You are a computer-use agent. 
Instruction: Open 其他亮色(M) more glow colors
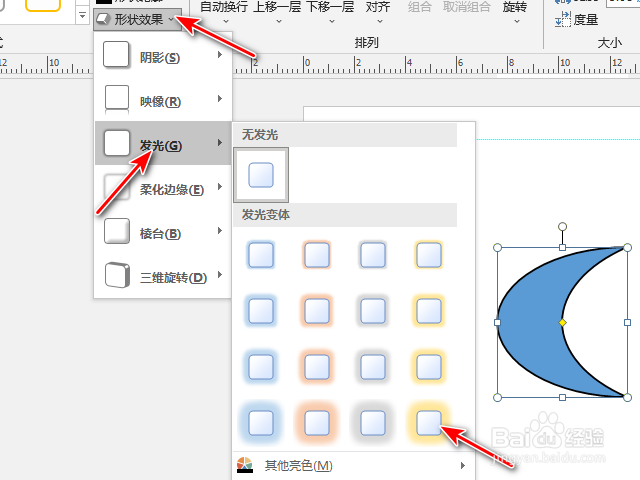click(353, 465)
